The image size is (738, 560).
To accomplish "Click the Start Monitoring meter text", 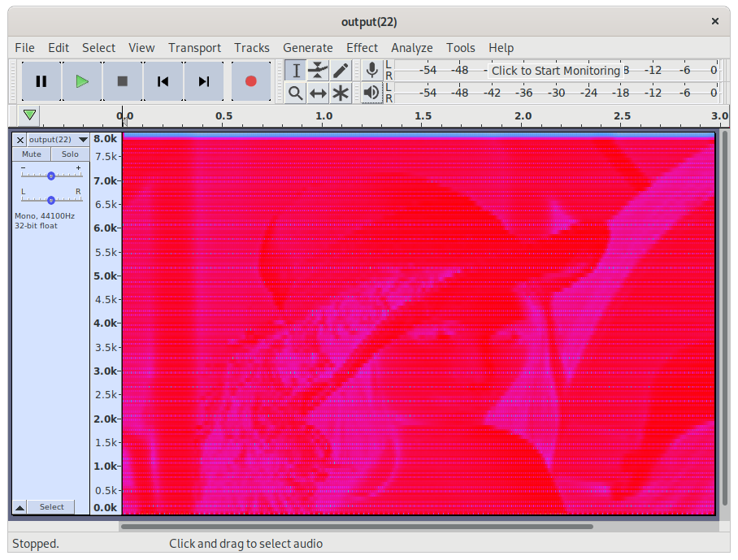I will click(x=556, y=71).
